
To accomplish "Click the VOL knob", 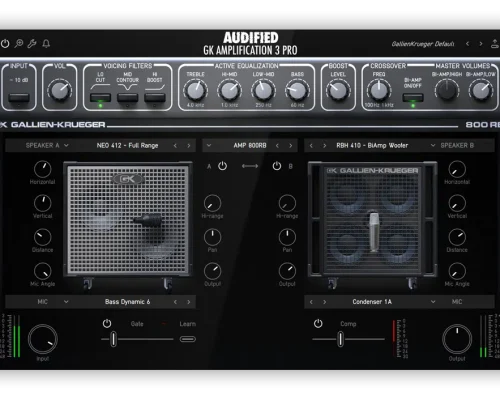I will 60,90.
